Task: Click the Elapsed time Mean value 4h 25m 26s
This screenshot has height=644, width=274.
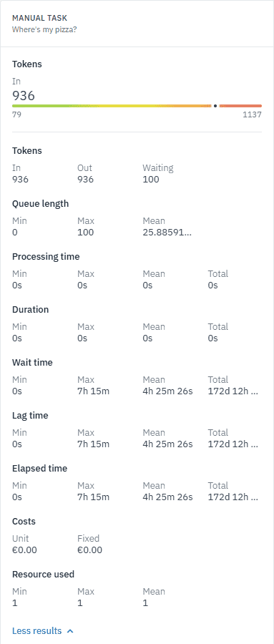Action: pyautogui.click(x=167, y=497)
